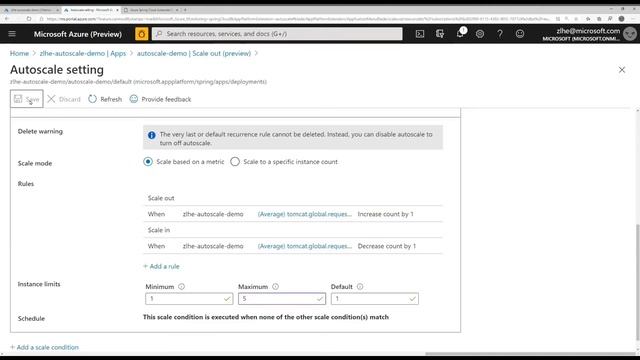Click the Instance limits label

pyautogui.click(x=39, y=284)
